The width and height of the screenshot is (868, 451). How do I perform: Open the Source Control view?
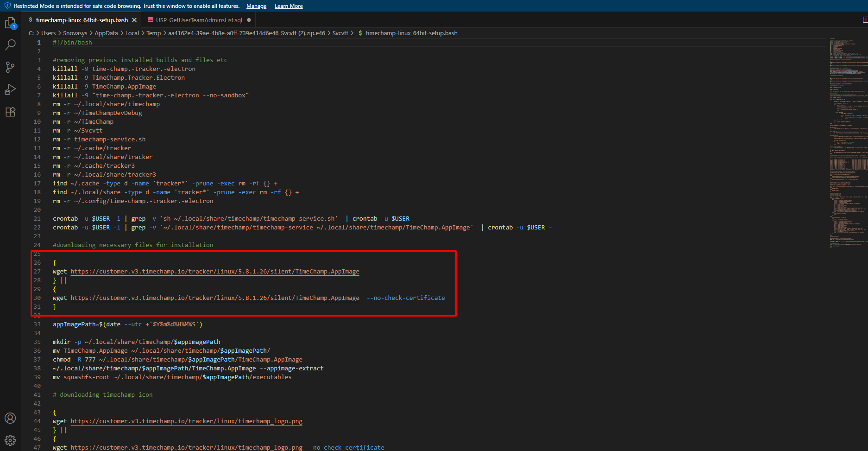[10, 67]
